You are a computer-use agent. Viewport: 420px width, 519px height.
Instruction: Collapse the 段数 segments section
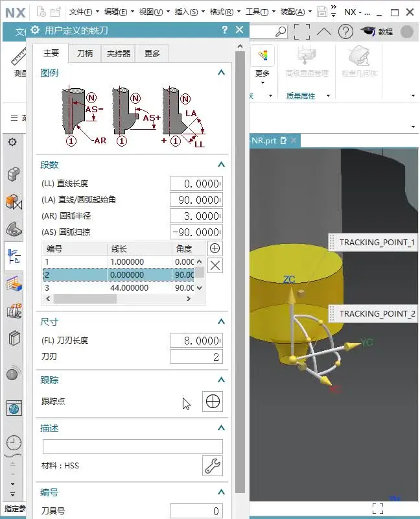[x=221, y=165]
